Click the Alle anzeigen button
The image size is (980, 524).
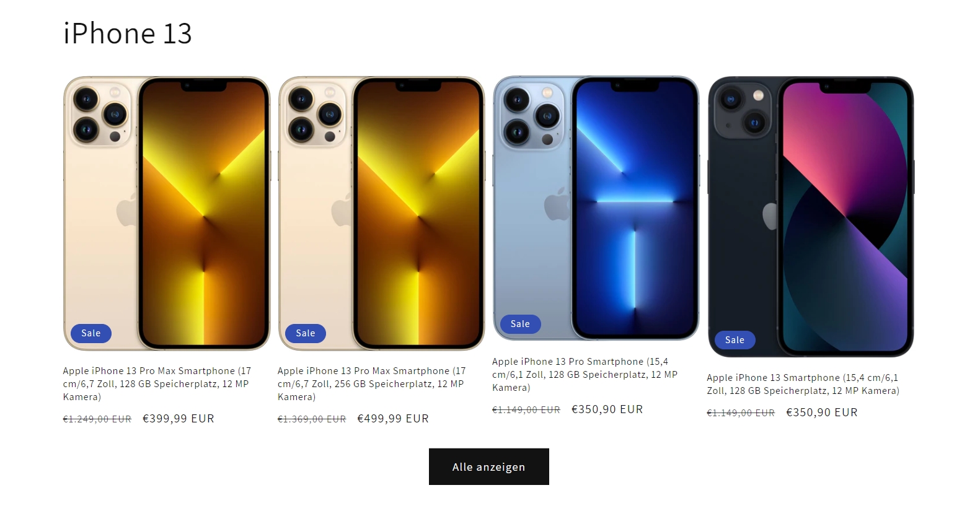[489, 466]
